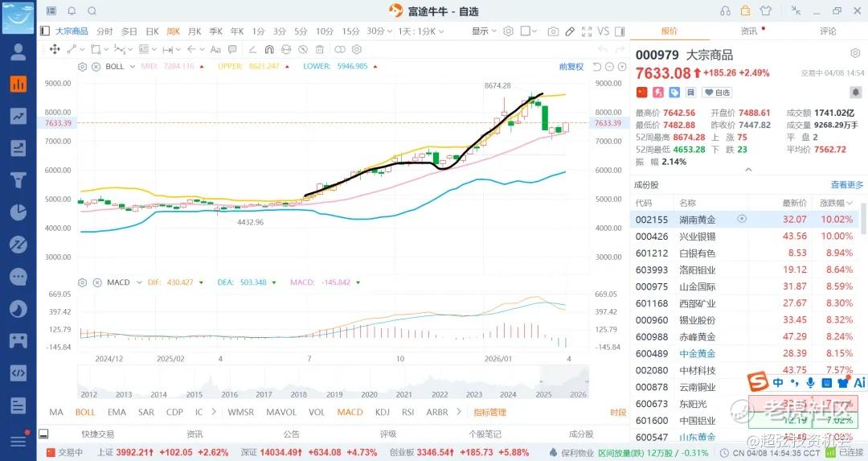This screenshot has height=461, width=868.
Task: Open MACD indicator settings gear
Action: tap(83, 282)
